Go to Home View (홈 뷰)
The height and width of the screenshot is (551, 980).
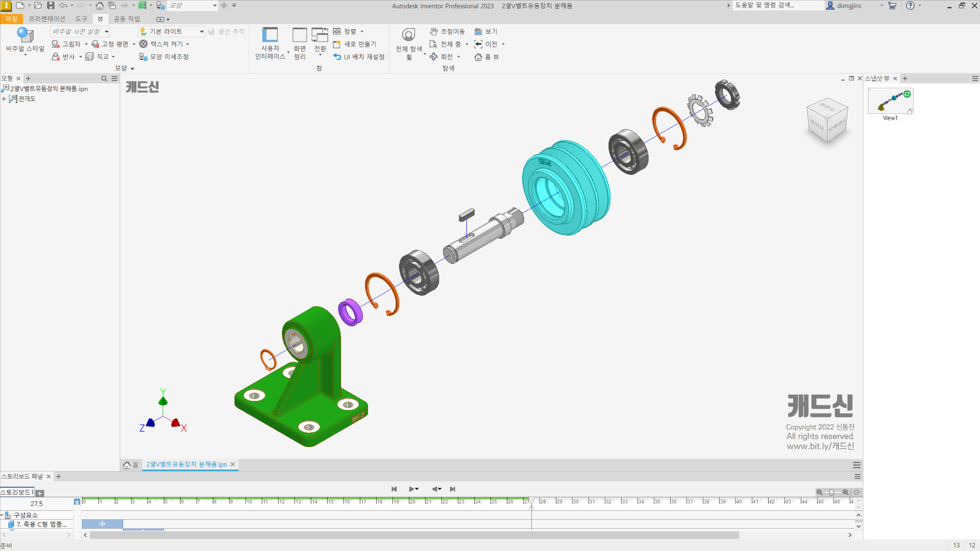(487, 57)
